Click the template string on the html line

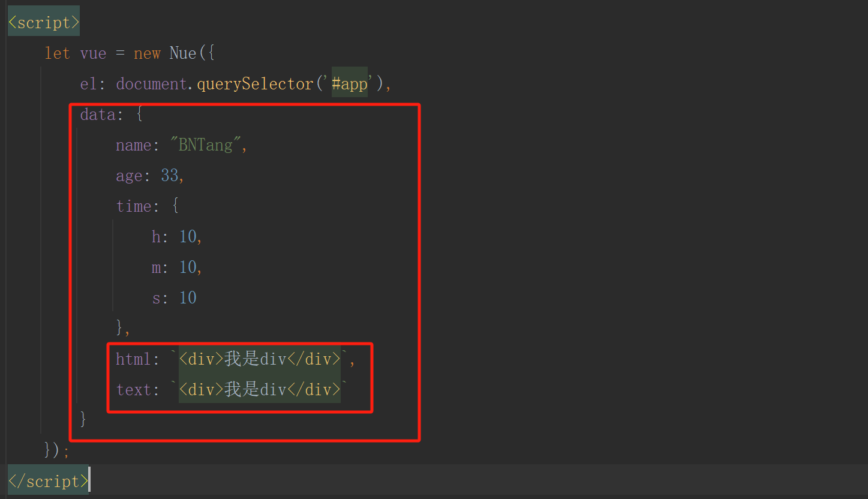coord(260,359)
